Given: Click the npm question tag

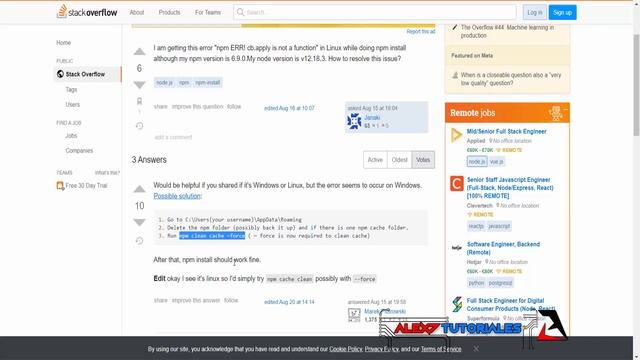Looking at the screenshot, I should (184, 82).
